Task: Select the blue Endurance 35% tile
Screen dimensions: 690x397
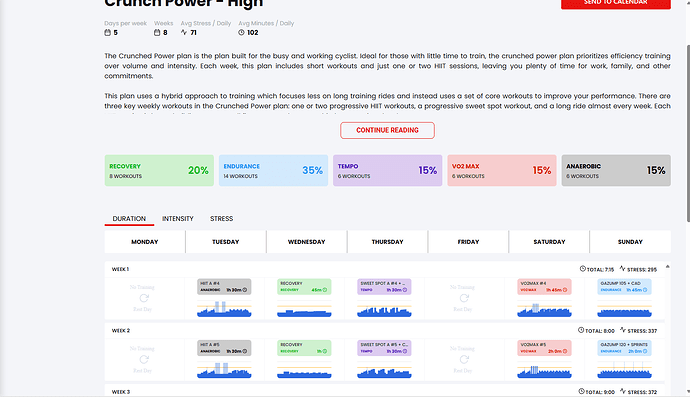Action: tap(273, 170)
